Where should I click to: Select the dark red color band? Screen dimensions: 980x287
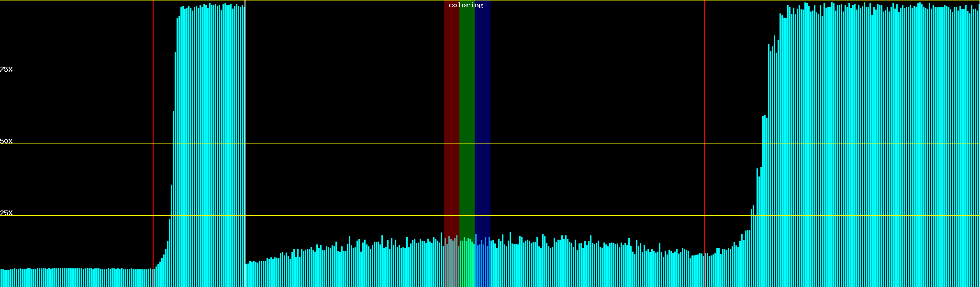coord(451,120)
